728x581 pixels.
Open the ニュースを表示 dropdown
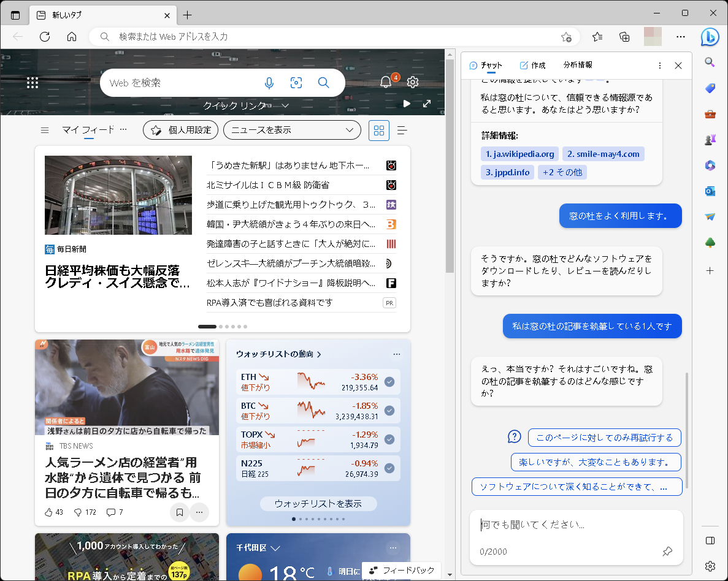(x=292, y=130)
